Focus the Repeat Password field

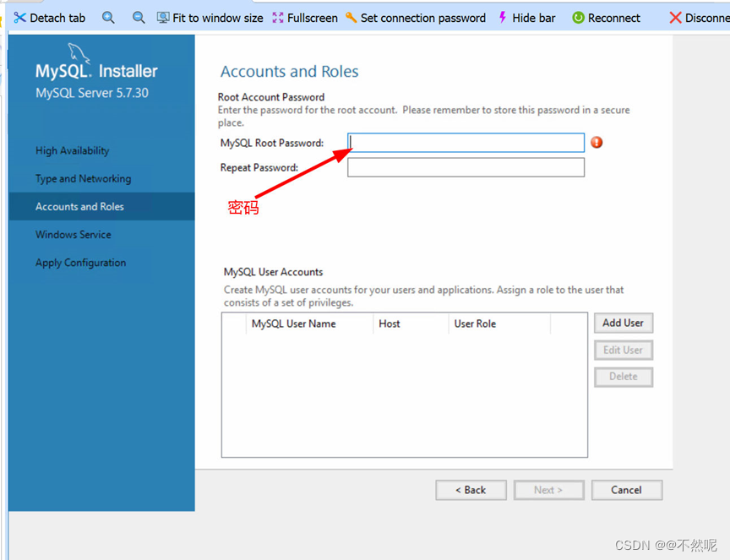pos(466,167)
